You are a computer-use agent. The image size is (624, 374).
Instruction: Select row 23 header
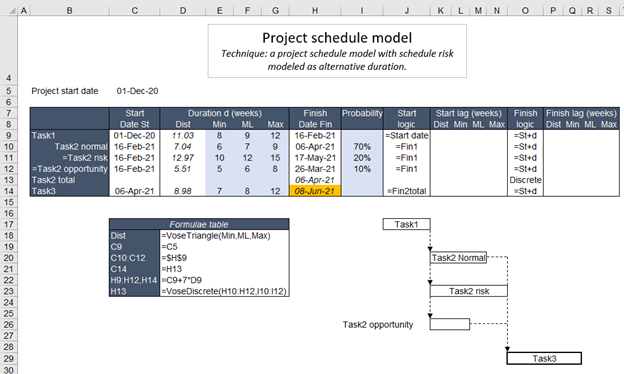click(8, 292)
